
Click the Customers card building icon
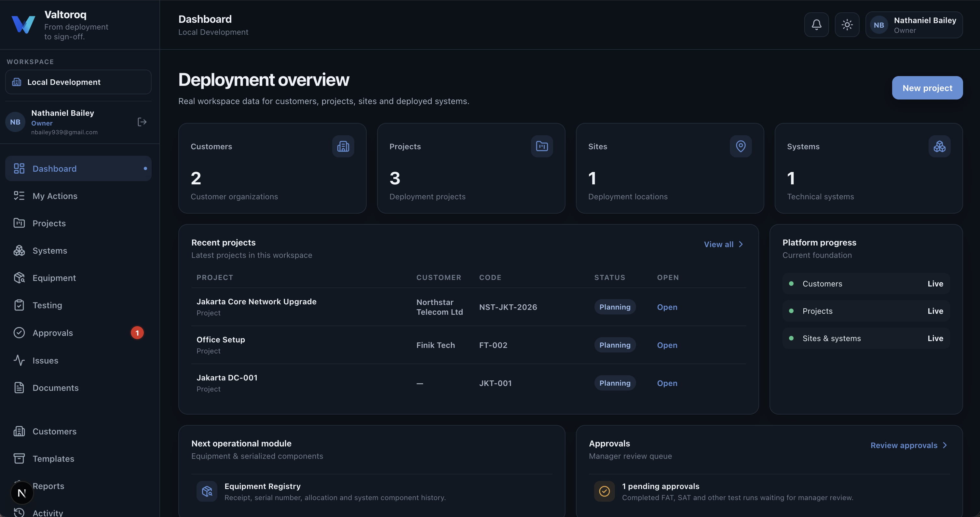point(343,146)
